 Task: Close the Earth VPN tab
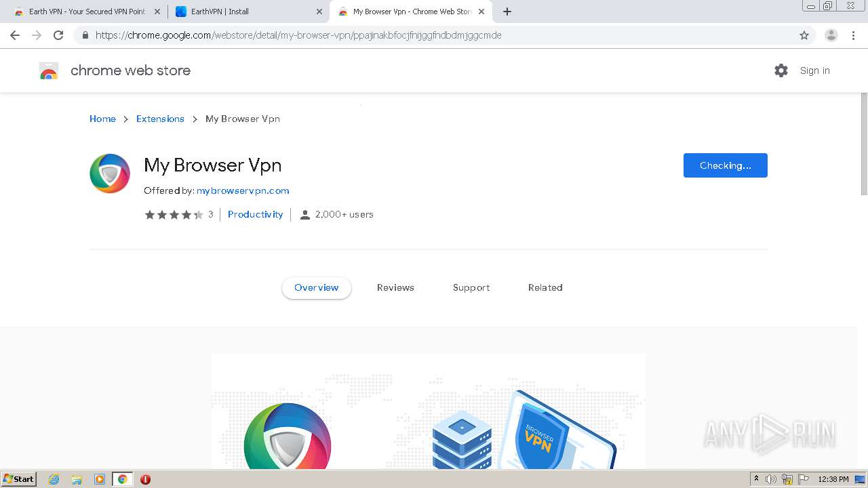157,12
